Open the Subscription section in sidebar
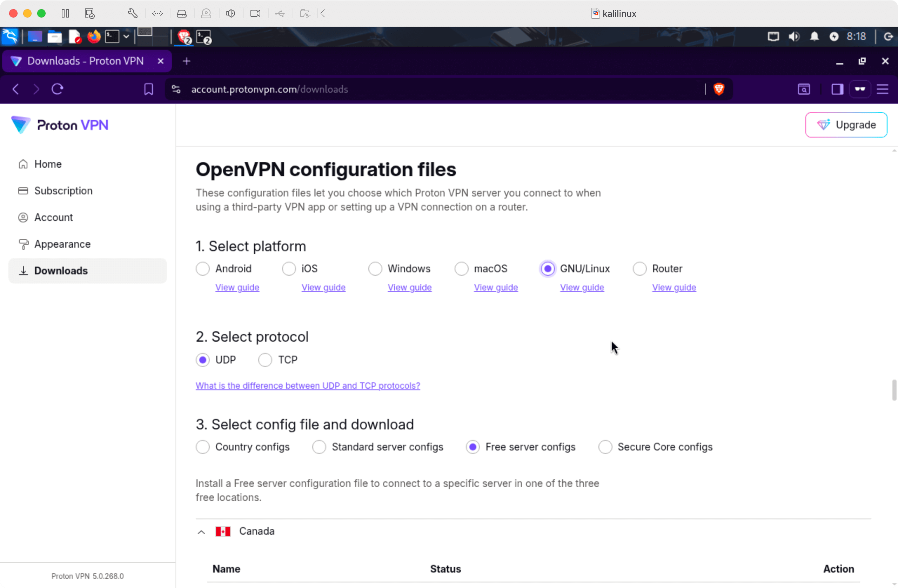 tap(63, 191)
